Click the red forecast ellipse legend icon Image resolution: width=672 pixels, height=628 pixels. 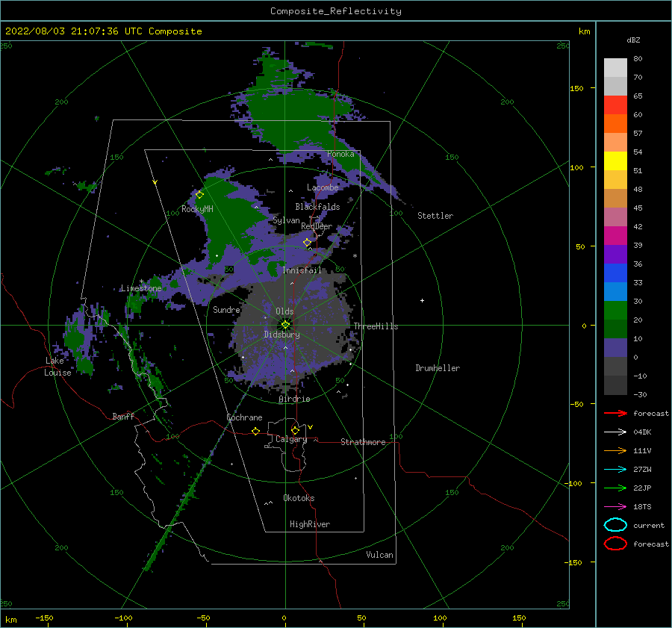click(615, 544)
